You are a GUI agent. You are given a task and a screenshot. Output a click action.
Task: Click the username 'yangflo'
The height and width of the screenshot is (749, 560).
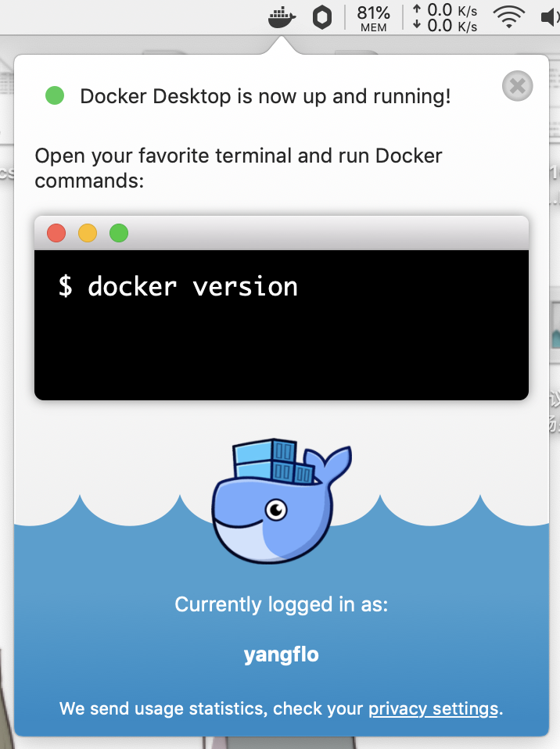(281, 655)
